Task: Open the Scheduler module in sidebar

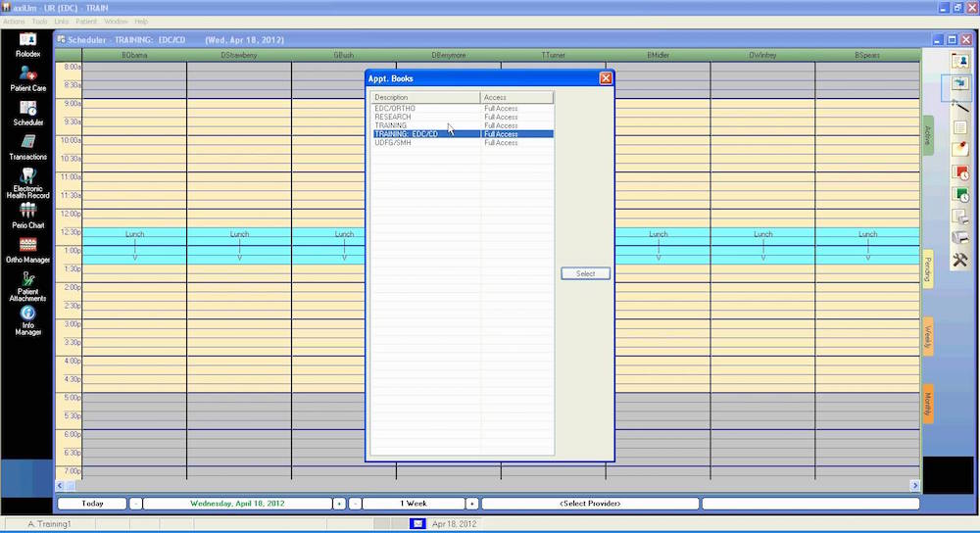Action: [x=27, y=114]
